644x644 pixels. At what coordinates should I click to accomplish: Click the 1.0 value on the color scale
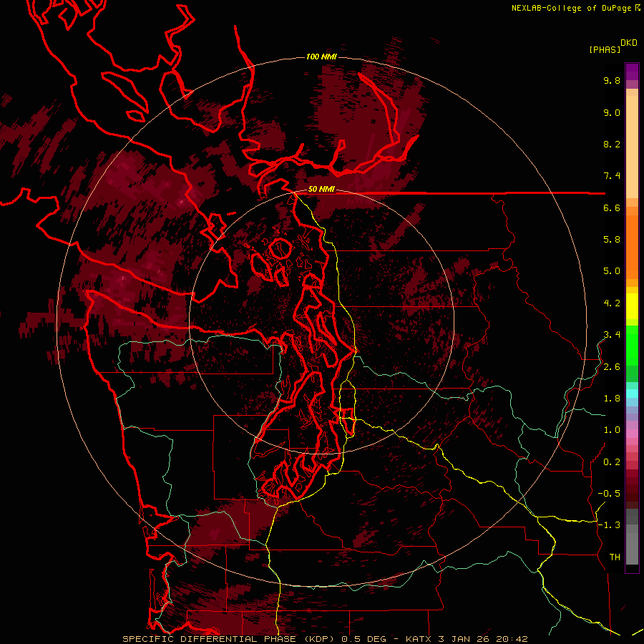coord(612,430)
